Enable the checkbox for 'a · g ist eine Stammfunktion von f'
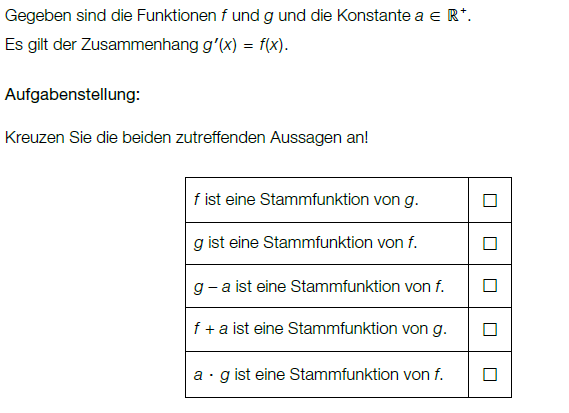Screen dimensions: 569x413 pyautogui.click(x=490, y=374)
